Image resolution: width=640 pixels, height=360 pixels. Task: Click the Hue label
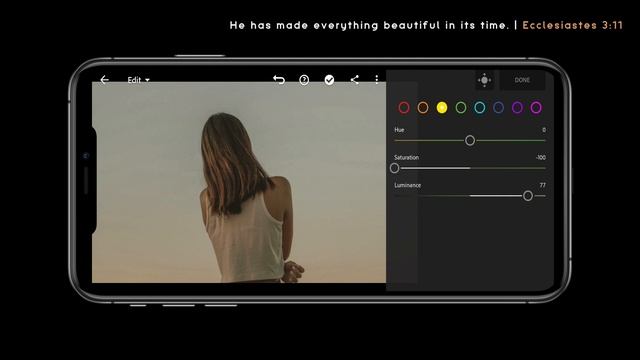coord(399,130)
